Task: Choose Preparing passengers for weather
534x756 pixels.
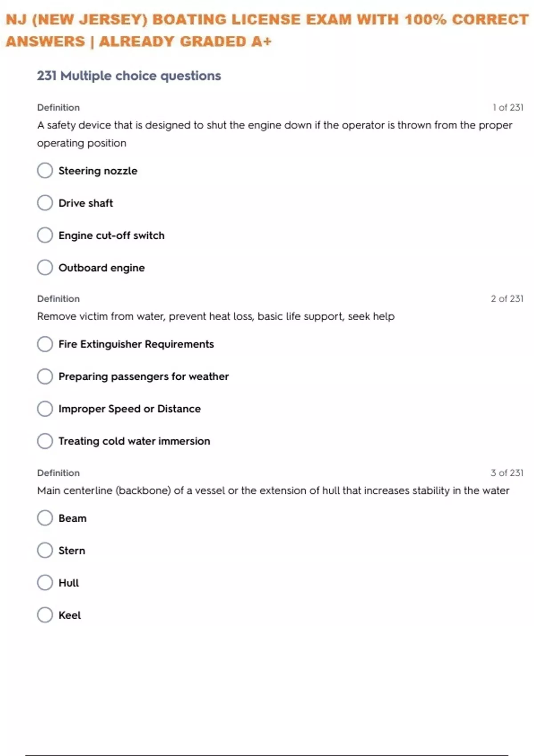Action: coord(45,376)
